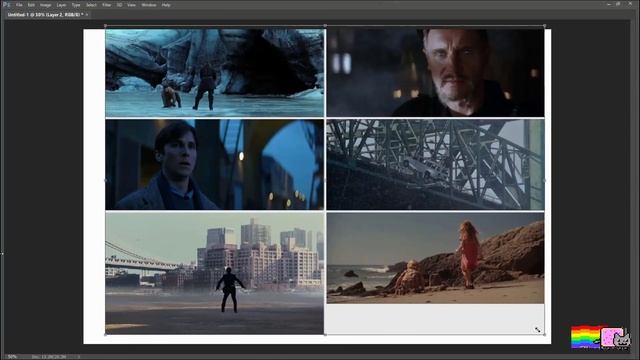Click the steel bridge car image
Screen dimensions: 640x360
pos(435,164)
